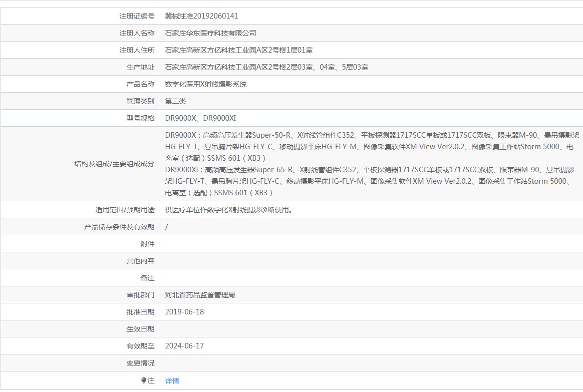This screenshot has height=392, width=583.
Task: Click the 批准日期 label
Action: tap(141, 312)
